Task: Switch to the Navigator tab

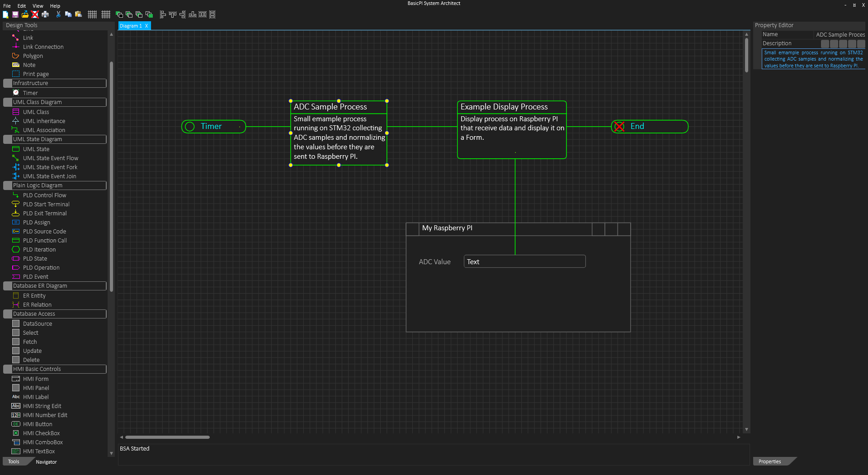Action: 46,462
